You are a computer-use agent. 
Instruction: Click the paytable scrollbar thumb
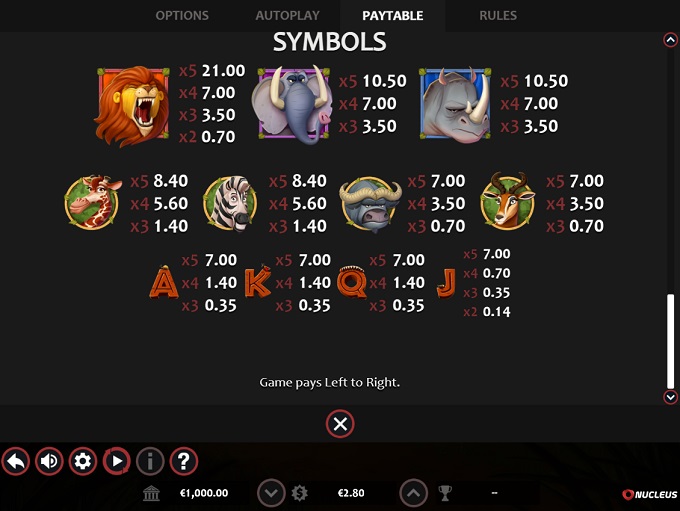tap(670, 341)
